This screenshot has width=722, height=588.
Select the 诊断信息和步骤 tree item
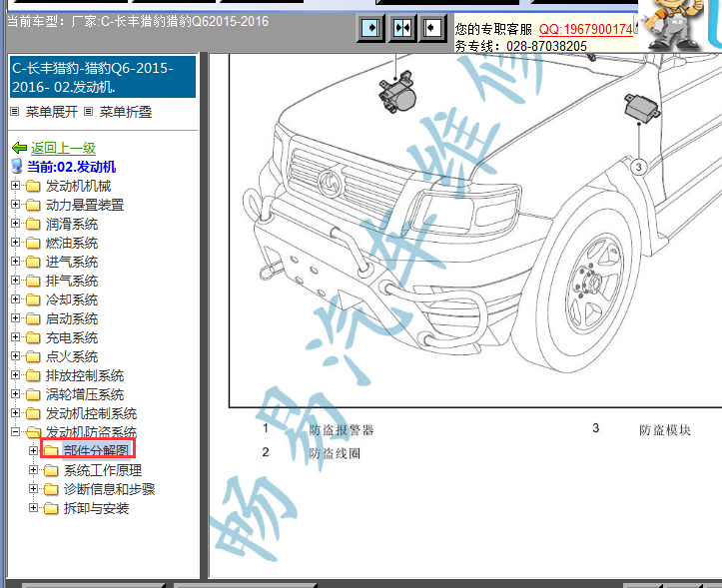point(109,489)
